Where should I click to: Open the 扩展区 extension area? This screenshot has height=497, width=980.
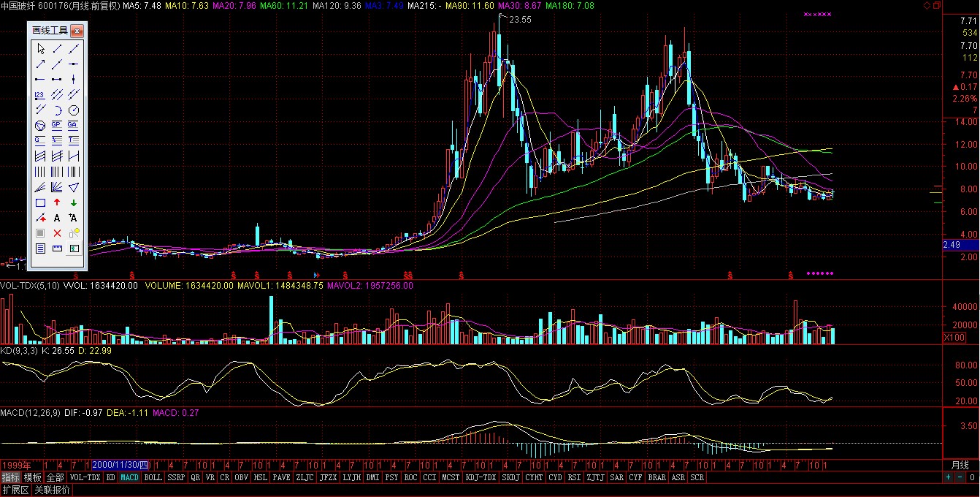(15, 490)
